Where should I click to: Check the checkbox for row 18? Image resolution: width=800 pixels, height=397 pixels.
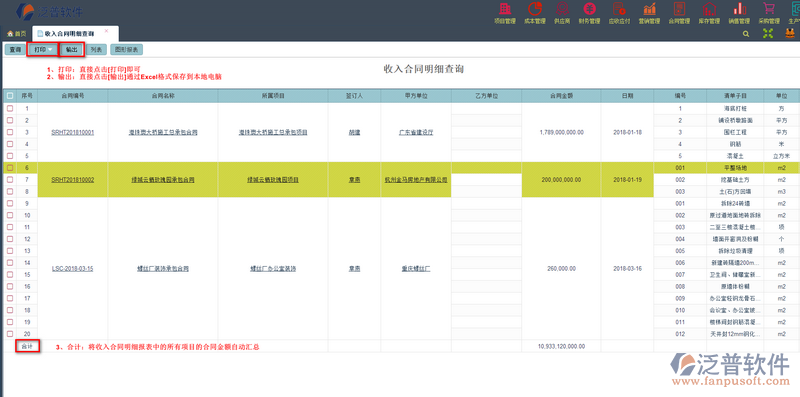point(10,310)
